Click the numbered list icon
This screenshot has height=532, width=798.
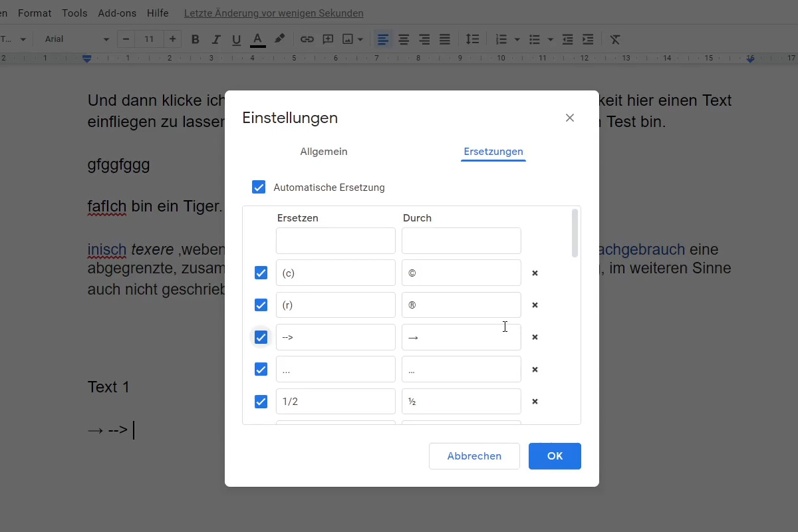pyautogui.click(x=502, y=39)
